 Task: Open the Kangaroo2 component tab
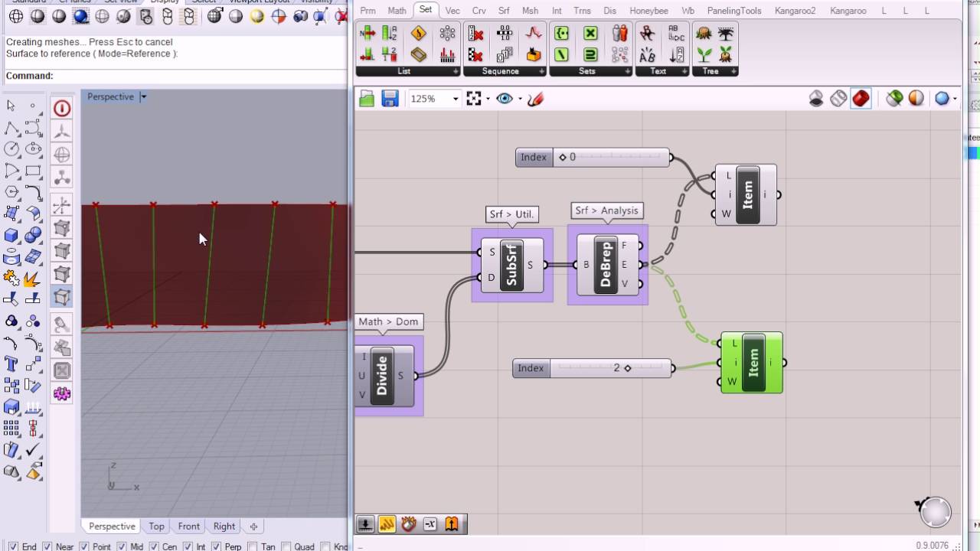click(x=795, y=10)
